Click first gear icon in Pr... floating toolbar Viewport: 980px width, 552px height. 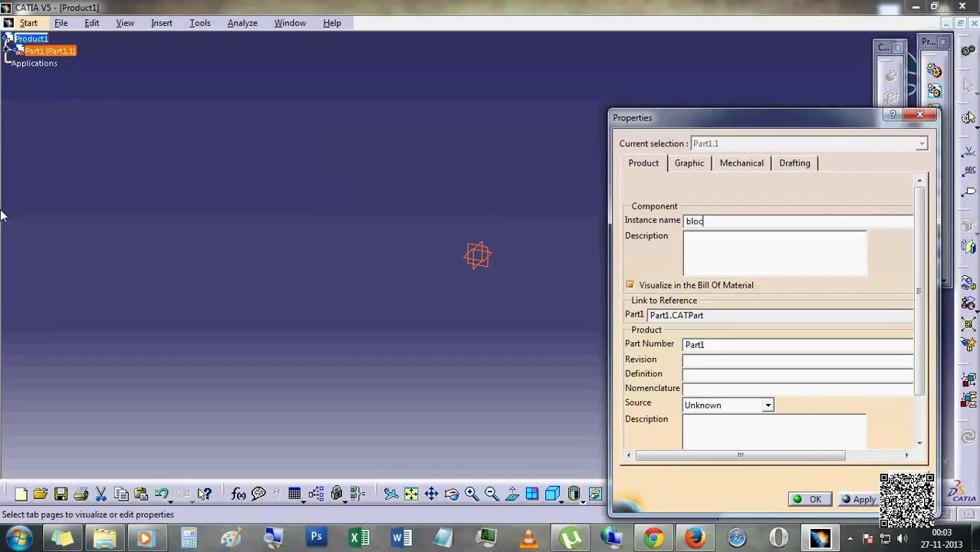[x=934, y=71]
